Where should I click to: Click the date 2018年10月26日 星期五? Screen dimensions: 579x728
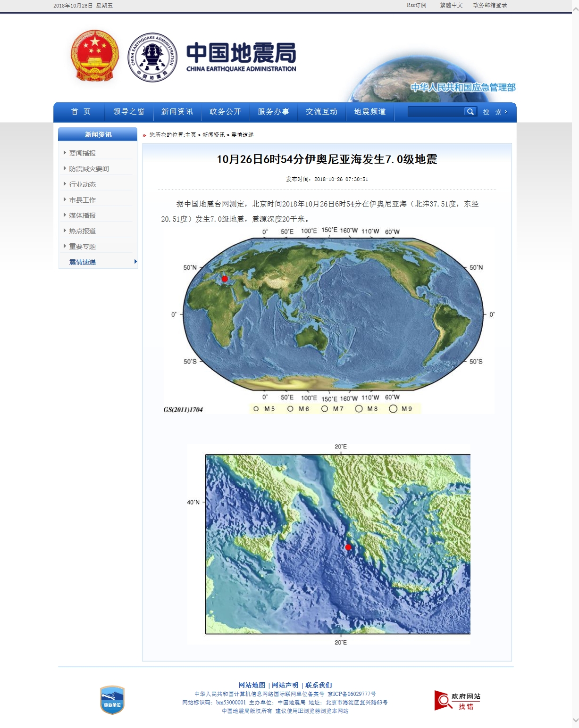[83, 6]
